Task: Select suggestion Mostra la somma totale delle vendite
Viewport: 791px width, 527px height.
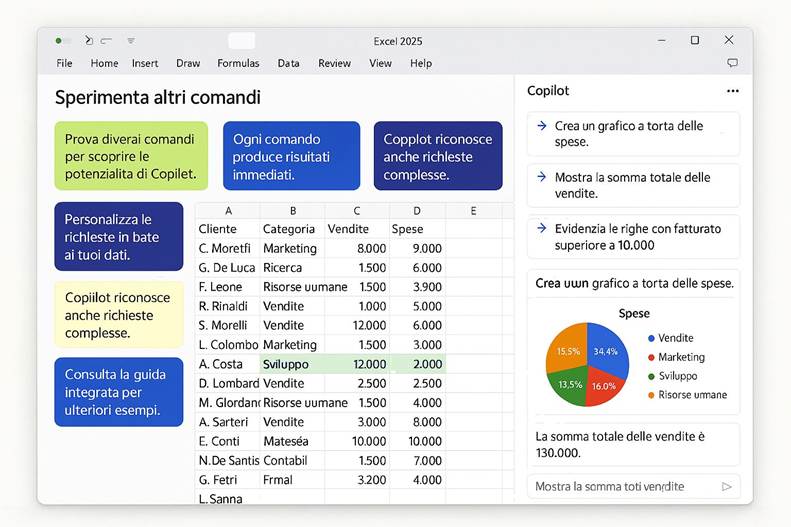Action: click(633, 185)
